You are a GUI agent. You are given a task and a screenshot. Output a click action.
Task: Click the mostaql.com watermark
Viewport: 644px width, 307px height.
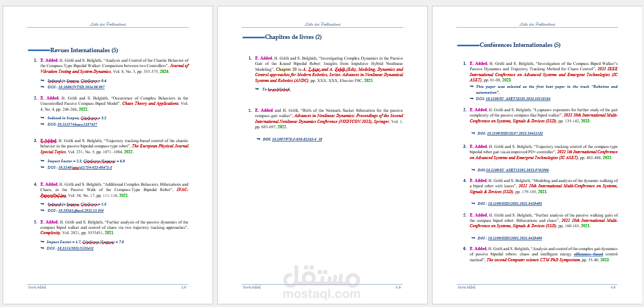321,292
